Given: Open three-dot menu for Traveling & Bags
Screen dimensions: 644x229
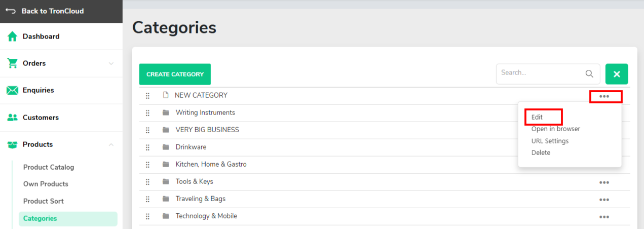Looking at the screenshot, I should [x=604, y=200].
